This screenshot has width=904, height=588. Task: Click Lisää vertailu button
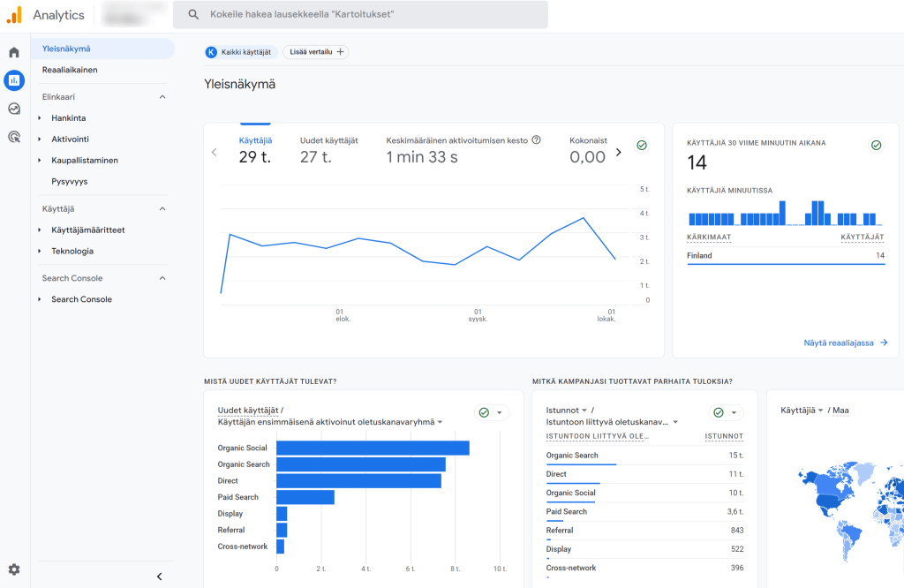pos(315,53)
